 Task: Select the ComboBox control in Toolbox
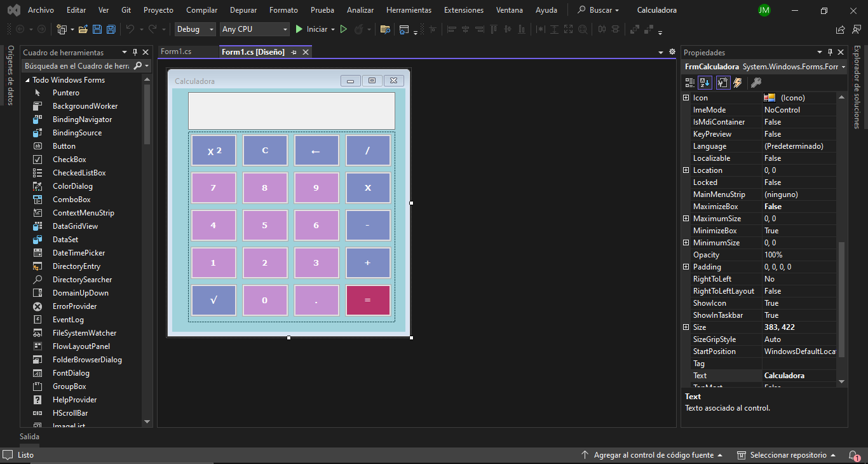click(x=72, y=200)
